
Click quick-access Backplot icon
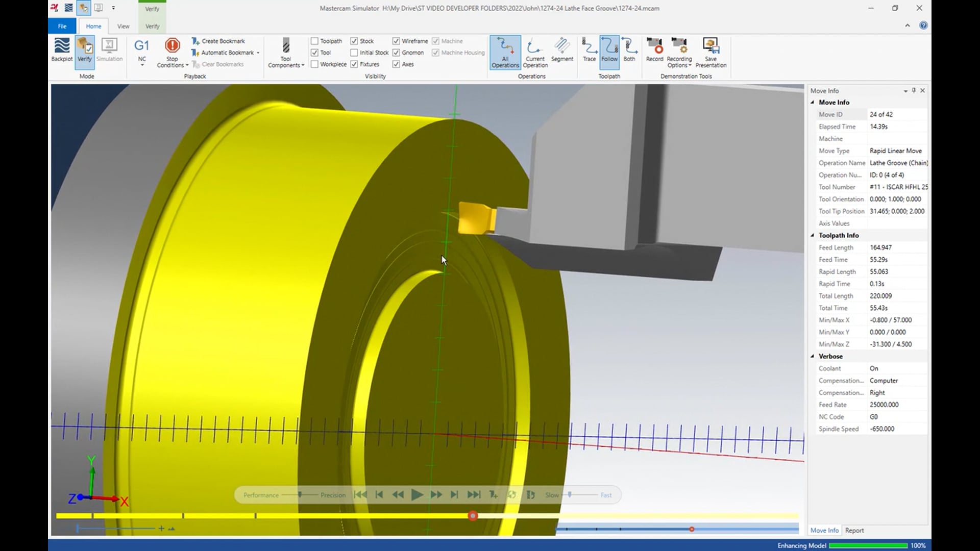click(x=68, y=8)
